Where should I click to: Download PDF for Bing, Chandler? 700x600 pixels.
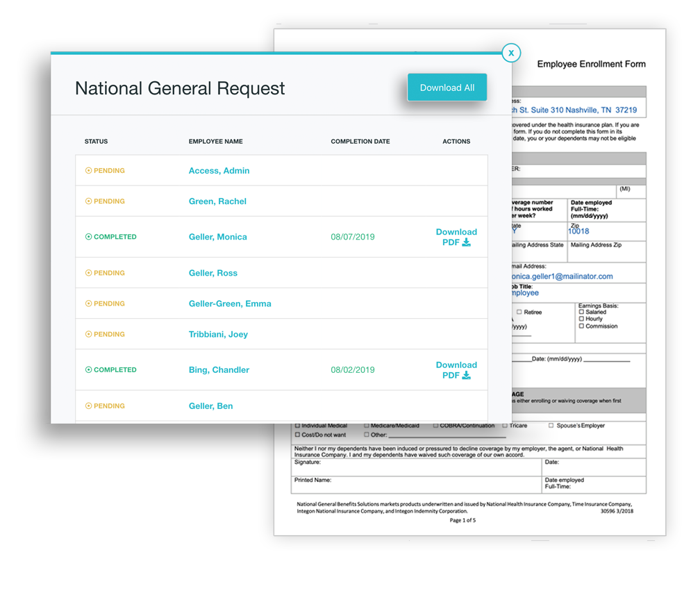pyautogui.click(x=456, y=370)
